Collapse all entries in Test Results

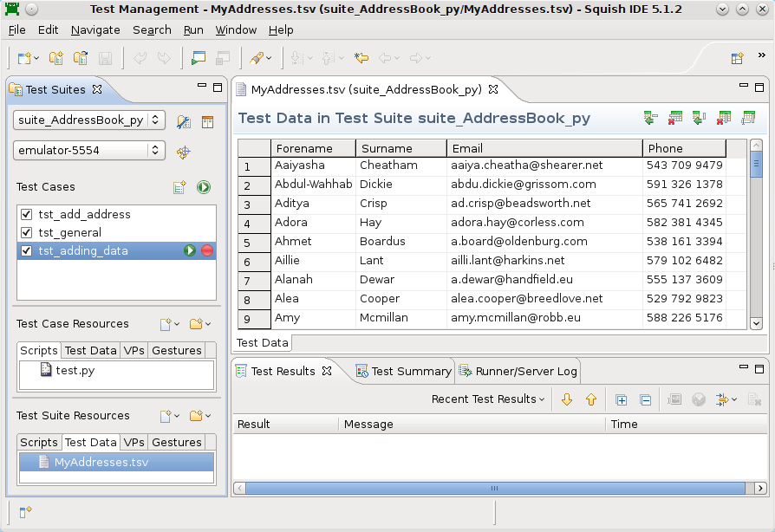(x=645, y=399)
